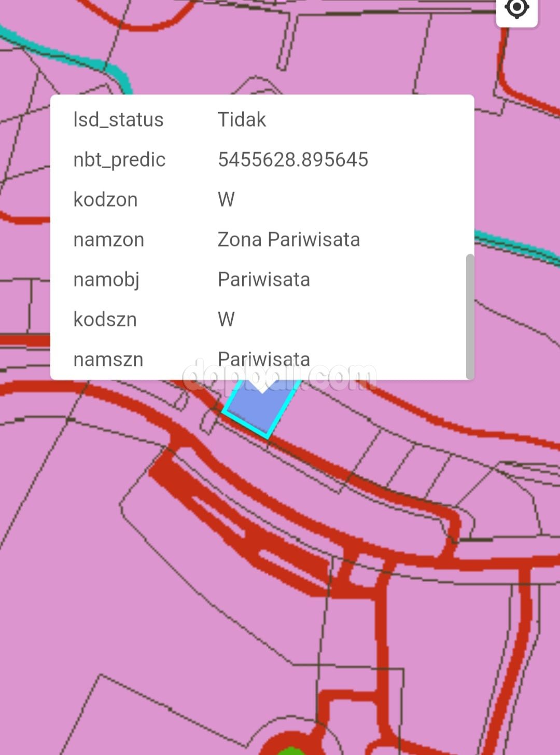The height and width of the screenshot is (755, 560).
Task: Click the popup pointer arrow above parcel
Action: (263, 387)
